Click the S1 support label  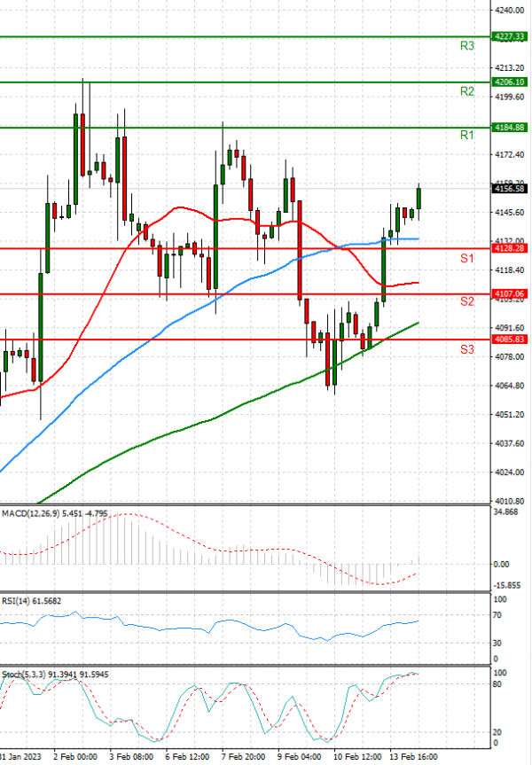[467, 258]
